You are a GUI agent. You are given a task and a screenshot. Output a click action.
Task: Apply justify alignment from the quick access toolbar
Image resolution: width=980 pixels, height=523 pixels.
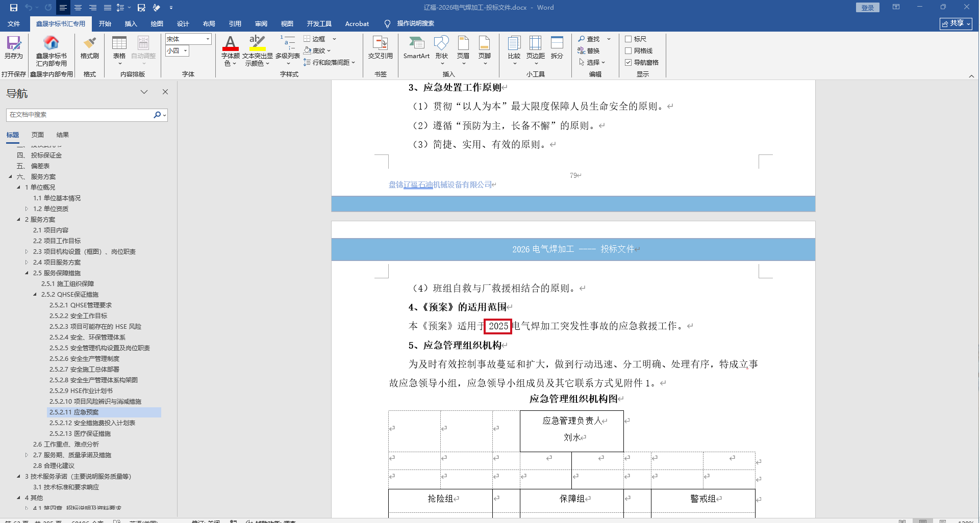[108, 8]
